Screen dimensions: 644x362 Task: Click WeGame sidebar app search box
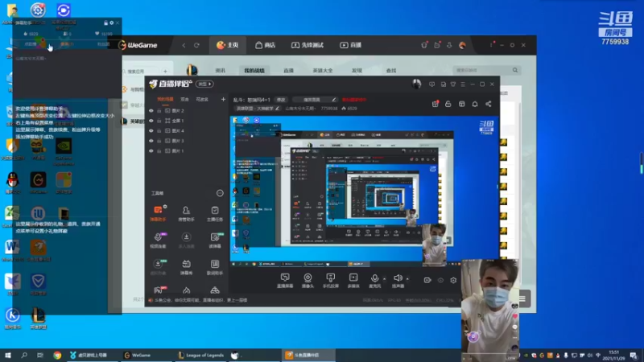(x=142, y=72)
